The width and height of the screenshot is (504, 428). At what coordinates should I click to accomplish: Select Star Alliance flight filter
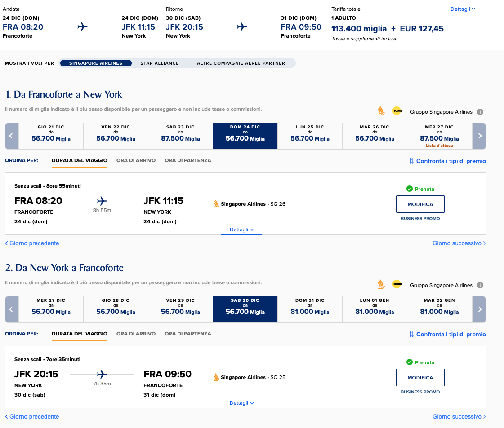click(160, 63)
